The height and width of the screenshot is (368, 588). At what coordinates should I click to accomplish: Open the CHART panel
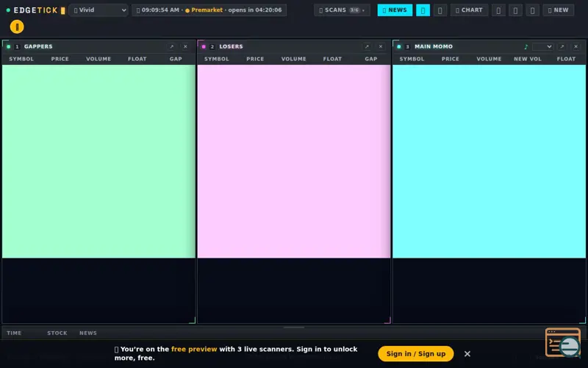click(469, 10)
